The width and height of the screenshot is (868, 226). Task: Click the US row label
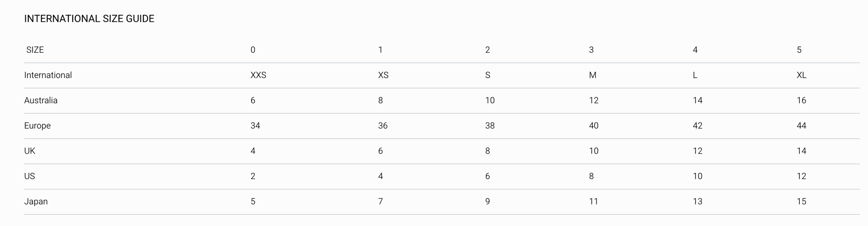(x=29, y=176)
